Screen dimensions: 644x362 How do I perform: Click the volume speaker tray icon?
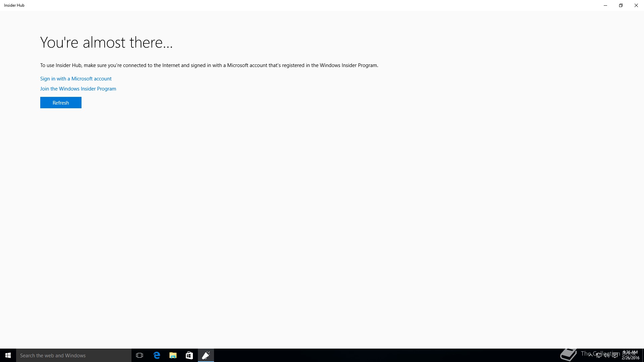click(606, 355)
